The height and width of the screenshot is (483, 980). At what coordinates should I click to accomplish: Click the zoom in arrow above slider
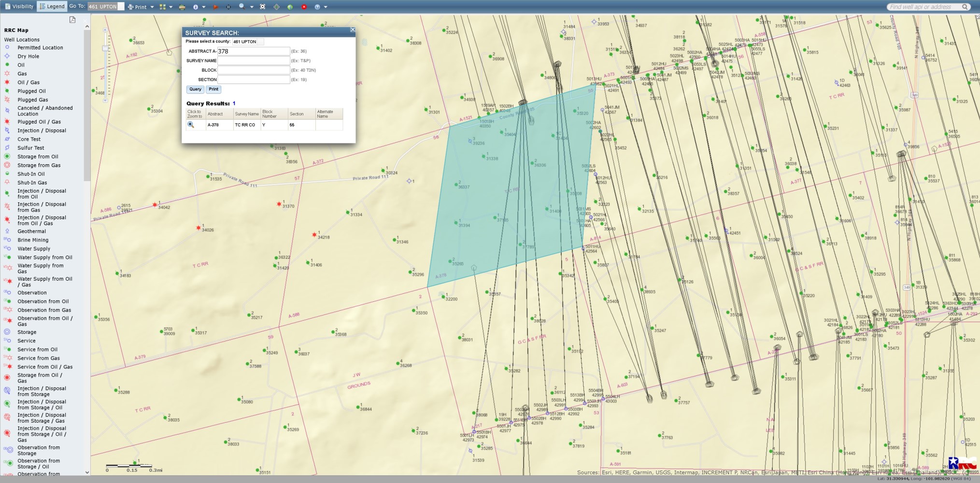105,30
